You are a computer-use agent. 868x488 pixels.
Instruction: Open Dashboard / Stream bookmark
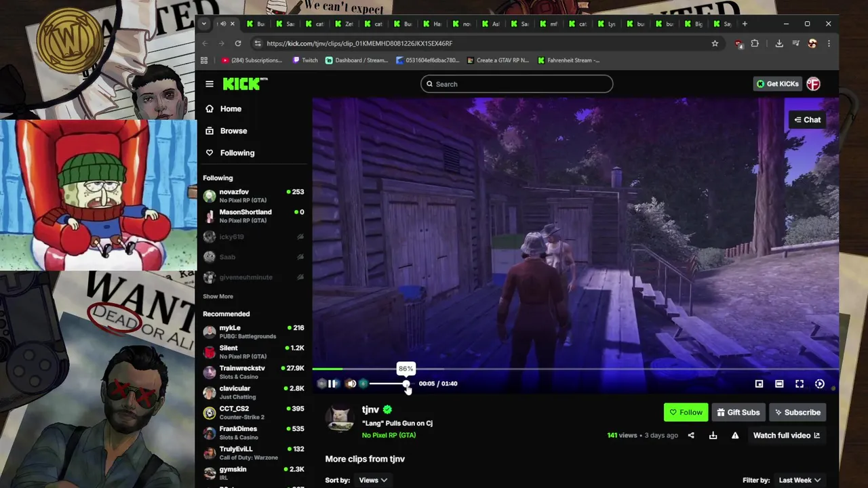coord(357,60)
